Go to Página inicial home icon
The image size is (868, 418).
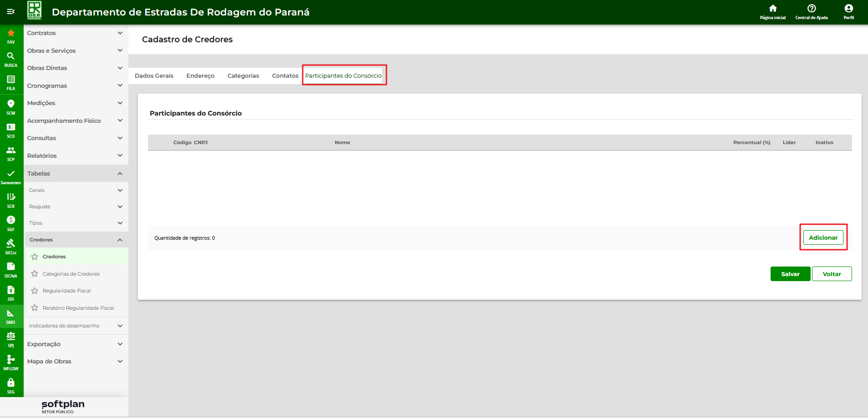[x=772, y=9]
